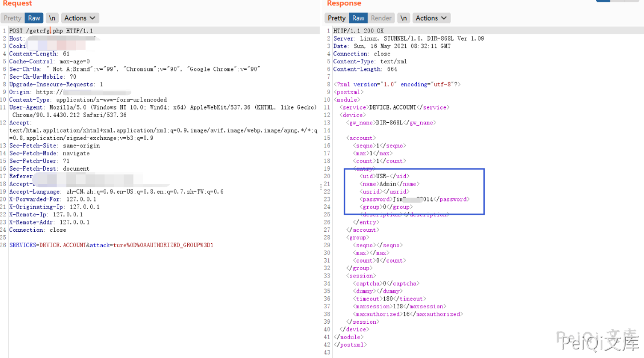Viewport: 644px width, 358px height.
Task: Click the Date: Sun, 16 May 2021 header
Action: tap(392, 46)
